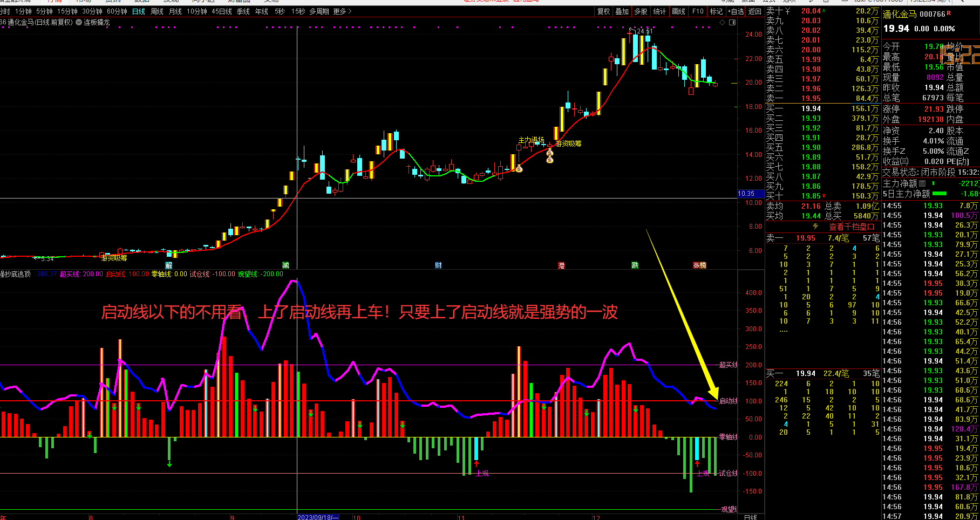Click the 统计 statistics button
The height and width of the screenshot is (520, 980).
coord(659,11)
